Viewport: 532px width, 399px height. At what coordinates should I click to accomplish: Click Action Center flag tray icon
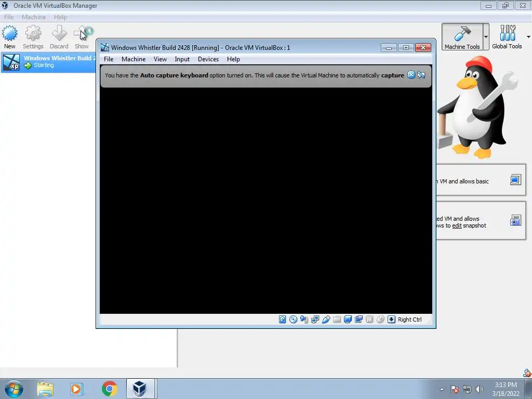(455, 389)
